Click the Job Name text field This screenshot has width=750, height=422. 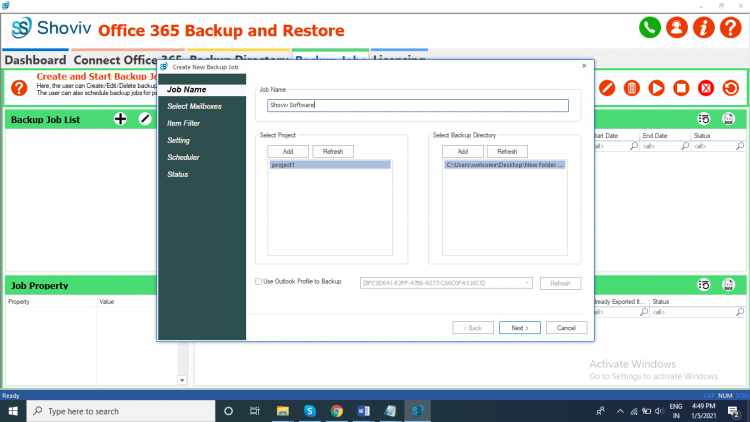(418, 105)
